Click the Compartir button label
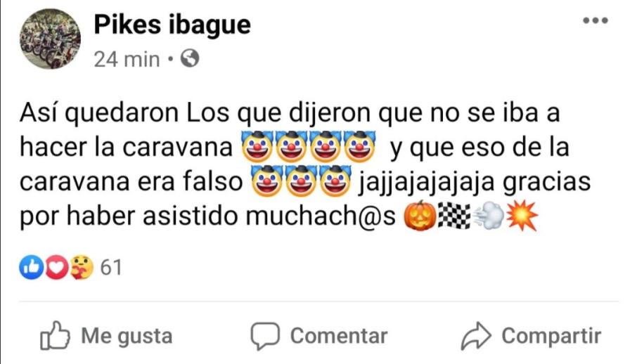Viewport: 637px width, 364px height. click(x=551, y=336)
